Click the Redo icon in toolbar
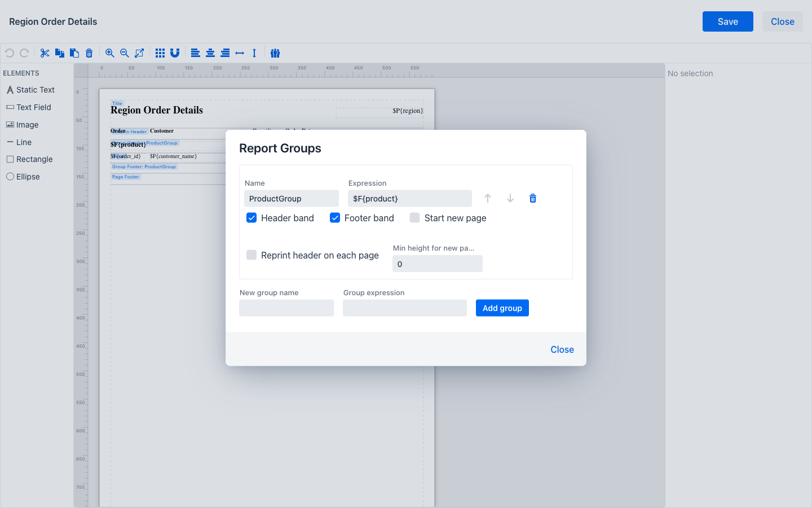This screenshot has width=812, height=508. (x=24, y=53)
